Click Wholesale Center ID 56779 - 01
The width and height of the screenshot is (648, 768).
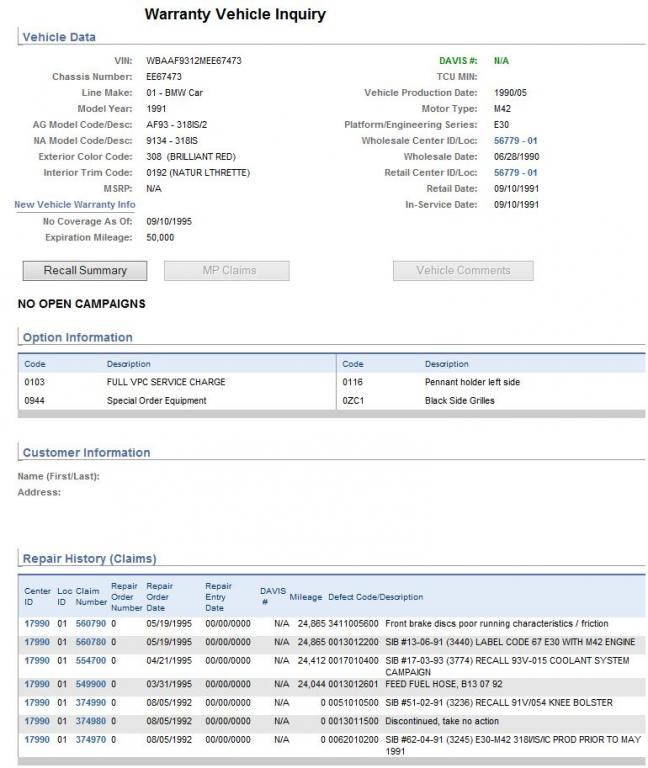click(x=515, y=141)
